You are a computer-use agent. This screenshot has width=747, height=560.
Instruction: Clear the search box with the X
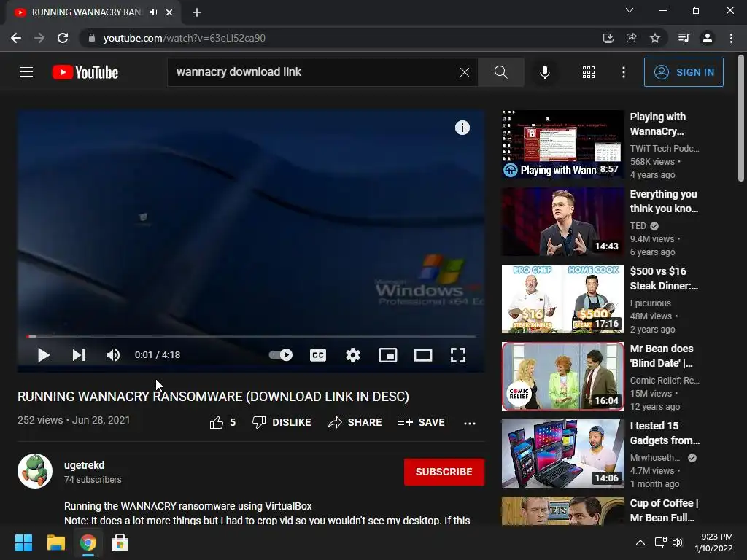pos(465,72)
